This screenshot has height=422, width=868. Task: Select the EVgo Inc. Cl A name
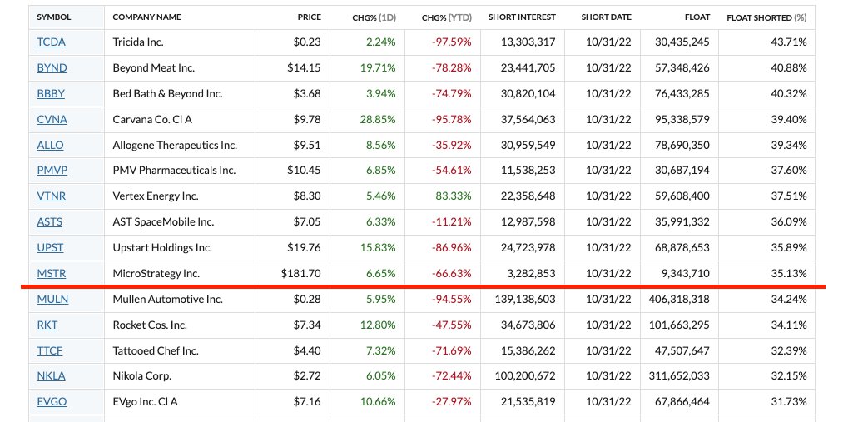click(x=145, y=402)
